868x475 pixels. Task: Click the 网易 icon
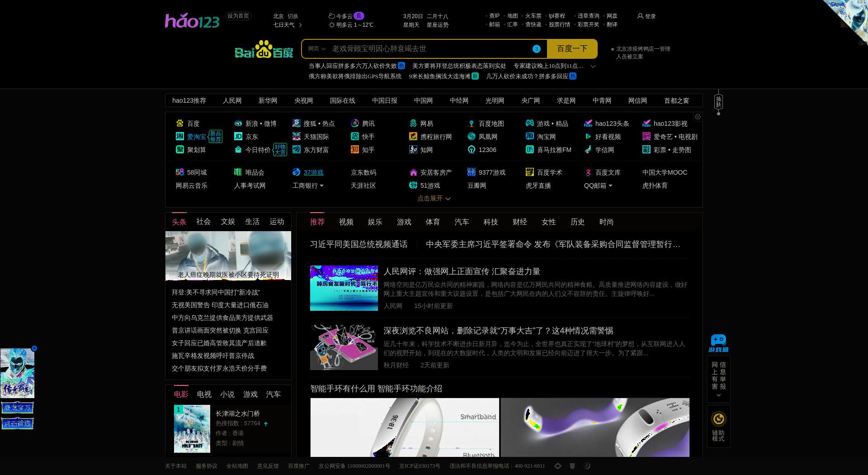pos(413,123)
